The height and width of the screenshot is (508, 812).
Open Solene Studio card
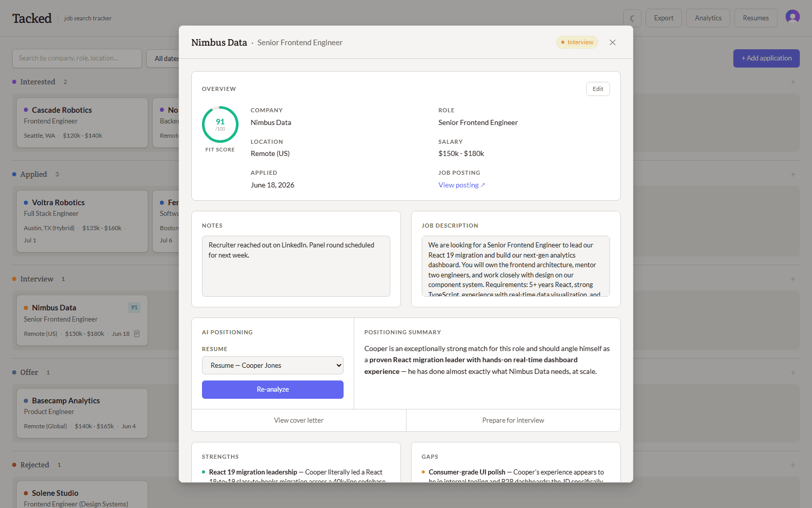[82, 495]
